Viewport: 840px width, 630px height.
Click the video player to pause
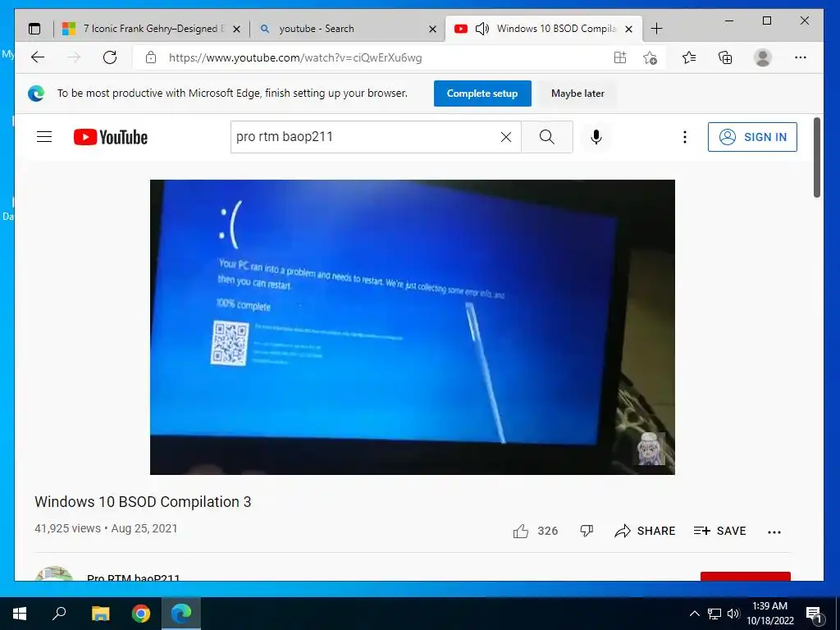tap(412, 326)
